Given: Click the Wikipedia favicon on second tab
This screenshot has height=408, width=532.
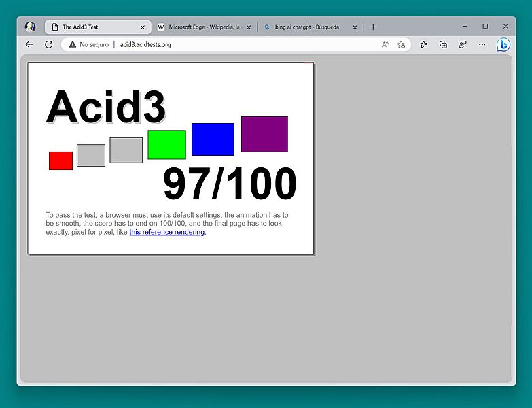Looking at the screenshot, I should click(x=161, y=27).
